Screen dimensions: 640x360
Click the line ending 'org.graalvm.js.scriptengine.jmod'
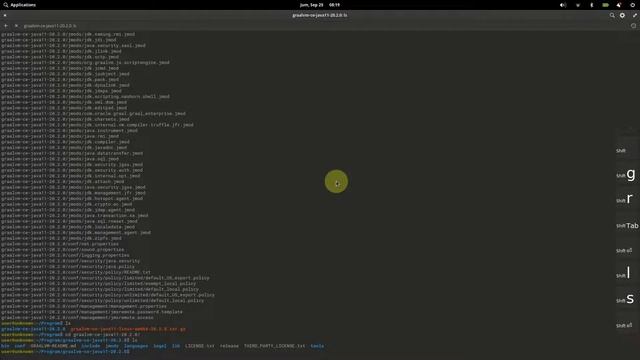[85, 62]
